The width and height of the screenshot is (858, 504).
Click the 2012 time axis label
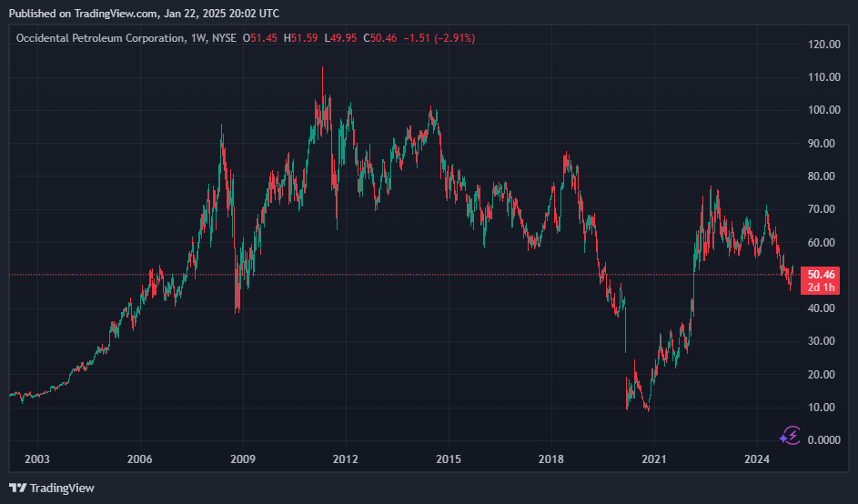pos(346,459)
